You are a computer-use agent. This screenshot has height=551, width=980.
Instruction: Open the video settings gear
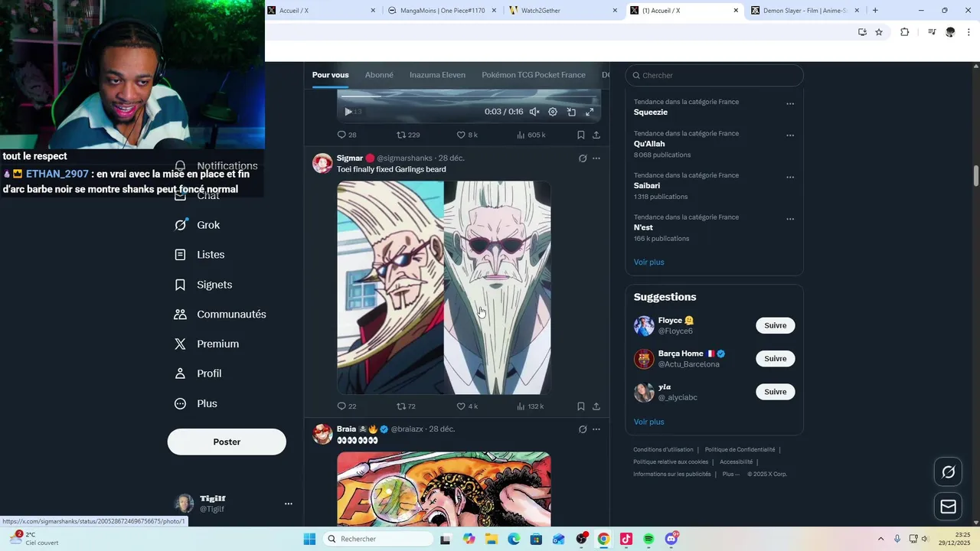click(x=553, y=112)
